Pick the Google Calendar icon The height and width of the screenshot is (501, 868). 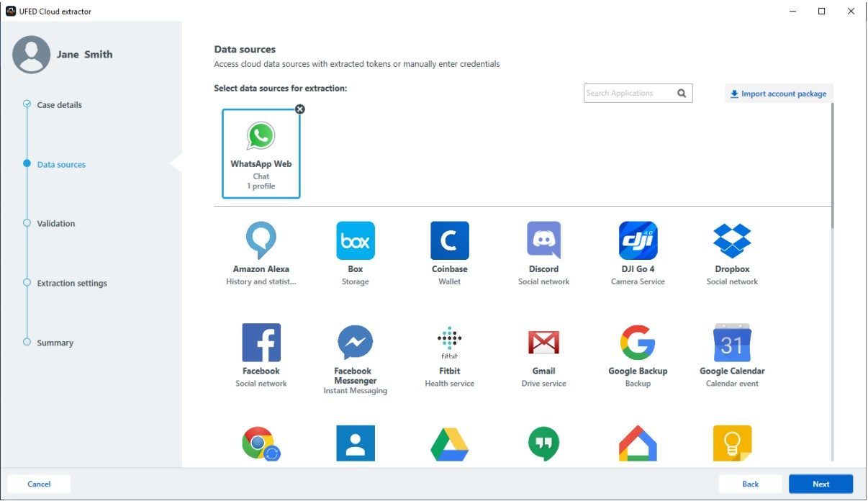point(732,343)
